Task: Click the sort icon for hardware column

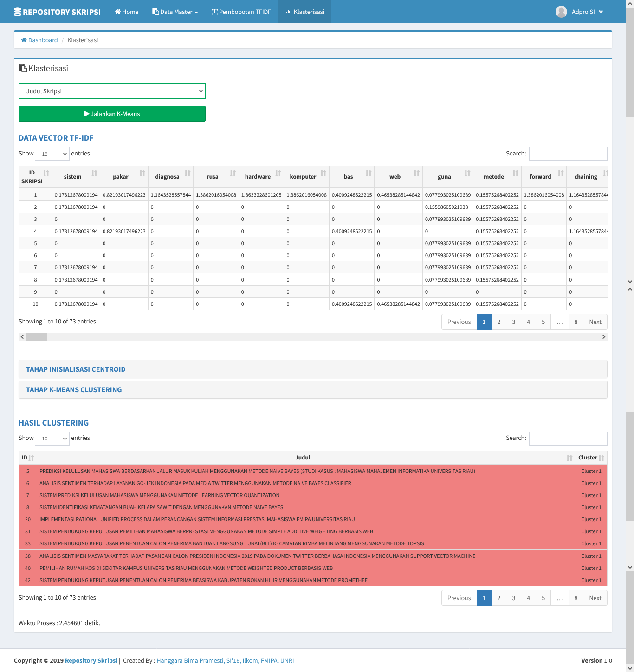Action: point(278,174)
